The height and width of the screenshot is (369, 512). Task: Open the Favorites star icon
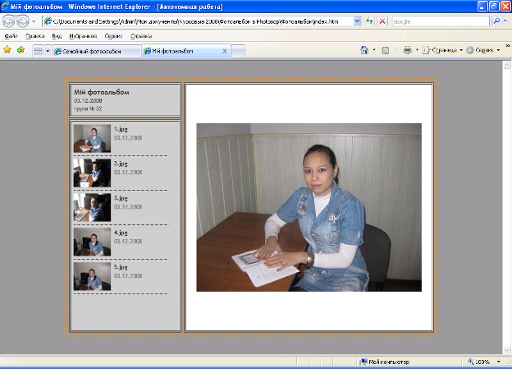pos(7,50)
